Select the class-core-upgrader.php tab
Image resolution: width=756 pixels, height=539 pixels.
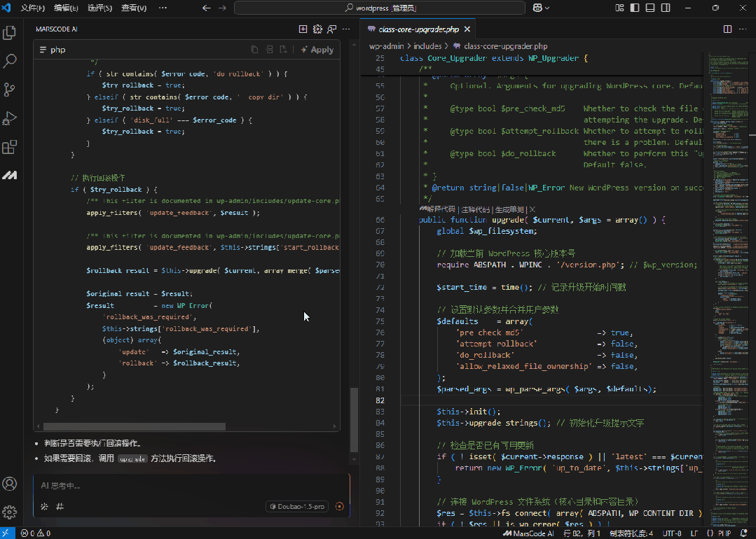coord(418,29)
